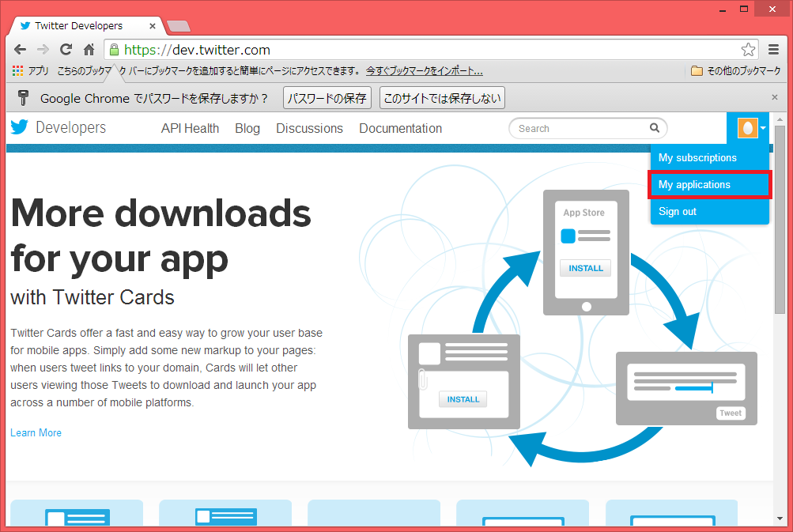Image resolution: width=793 pixels, height=532 pixels.
Task: Click the browser back arrow
Action: tap(20, 50)
